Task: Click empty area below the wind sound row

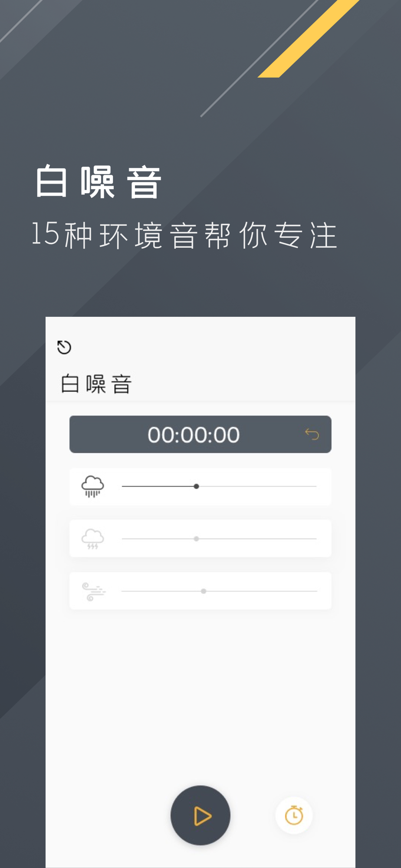Action: (x=200, y=694)
